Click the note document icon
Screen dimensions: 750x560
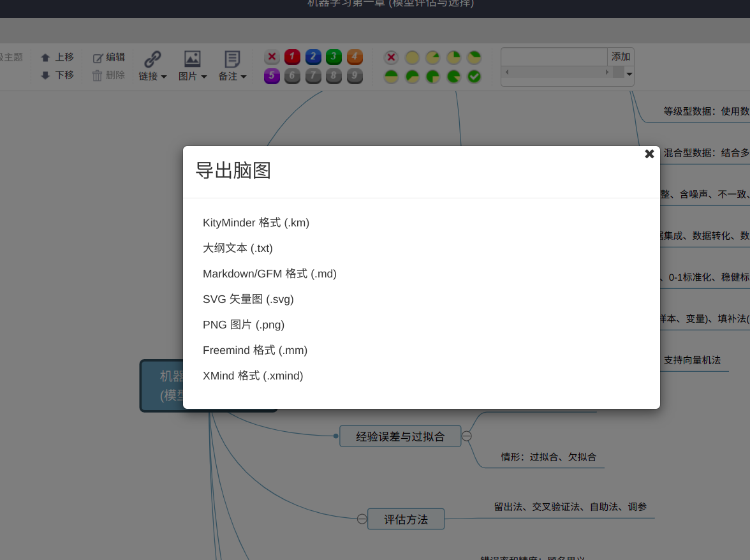pyautogui.click(x=232, y=59)
